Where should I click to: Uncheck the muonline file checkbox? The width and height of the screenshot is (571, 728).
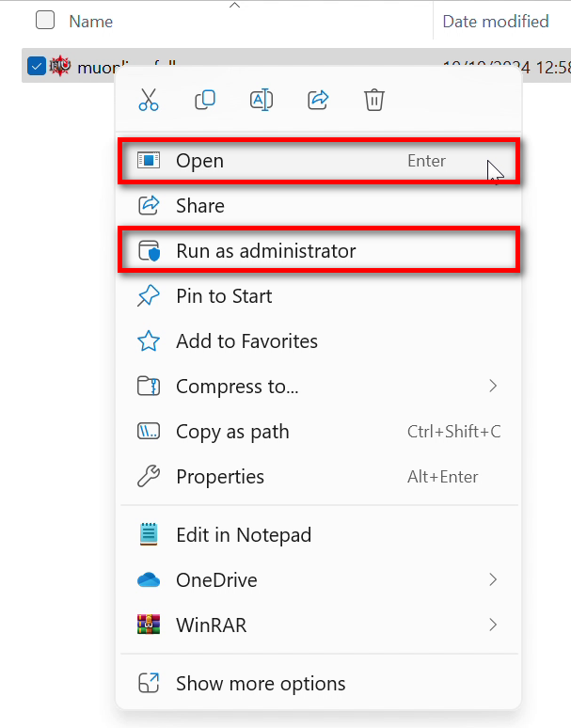pos(37,66)
